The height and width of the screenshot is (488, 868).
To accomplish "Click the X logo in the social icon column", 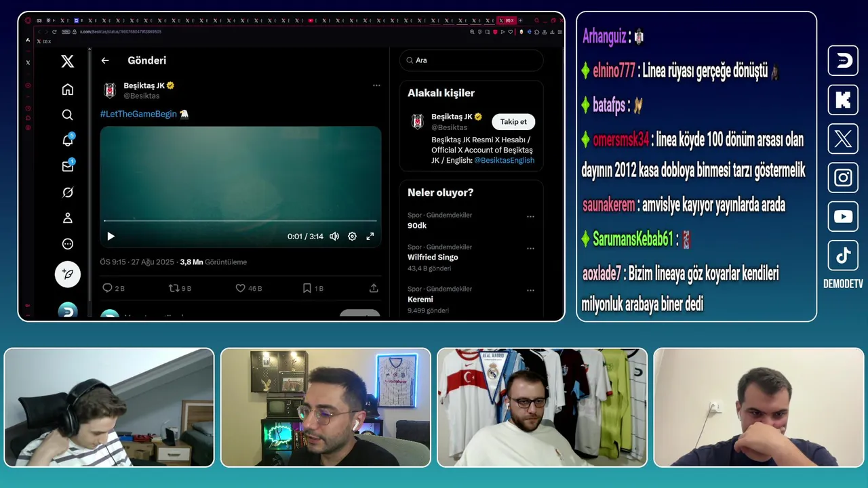I will [843, 139].
